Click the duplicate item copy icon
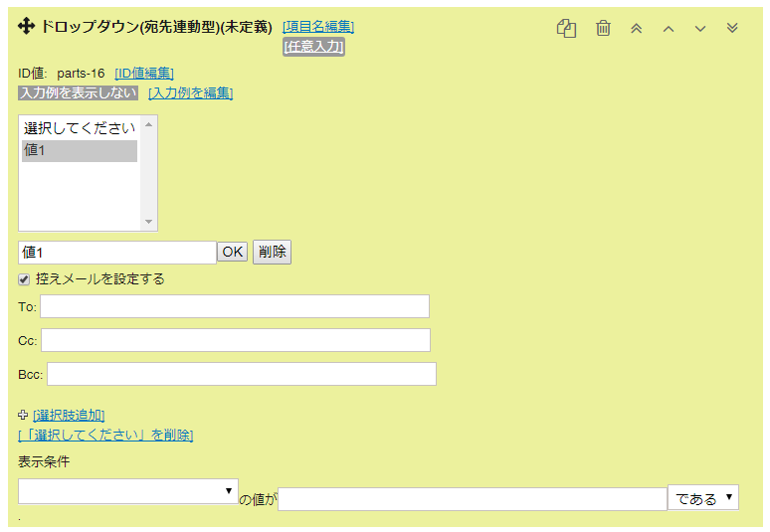The height and width of the screenshot is (532, 770). [x=566, y=28]
